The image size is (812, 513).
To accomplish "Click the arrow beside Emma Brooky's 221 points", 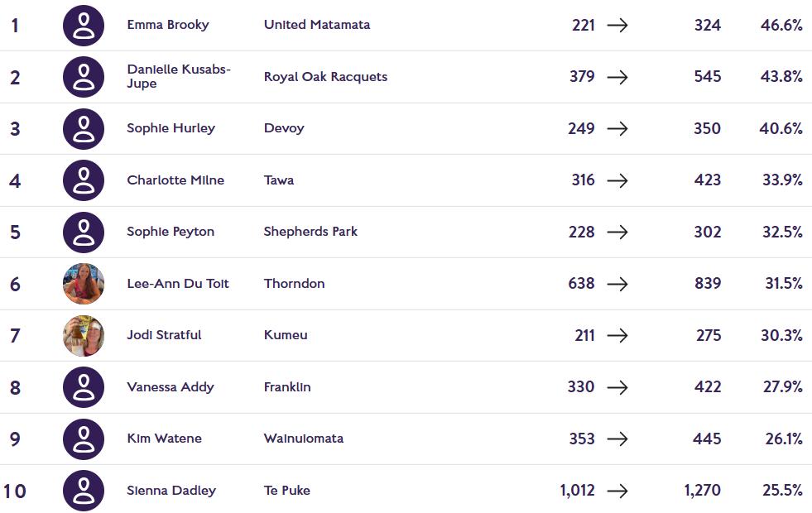I will [x=617, y=25].
